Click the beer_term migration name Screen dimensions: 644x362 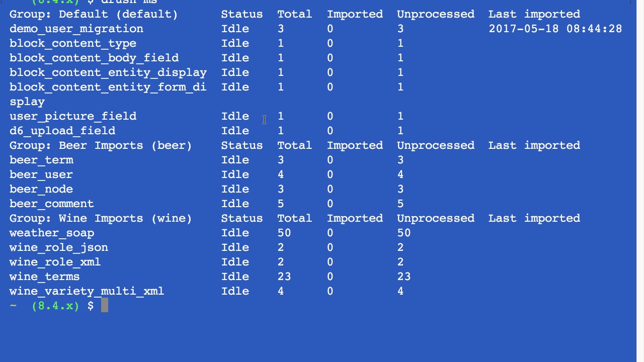click(x=41, y=160)
